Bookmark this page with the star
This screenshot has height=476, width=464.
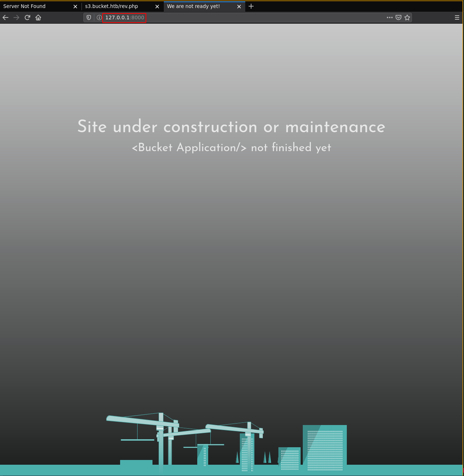[407, 17]
